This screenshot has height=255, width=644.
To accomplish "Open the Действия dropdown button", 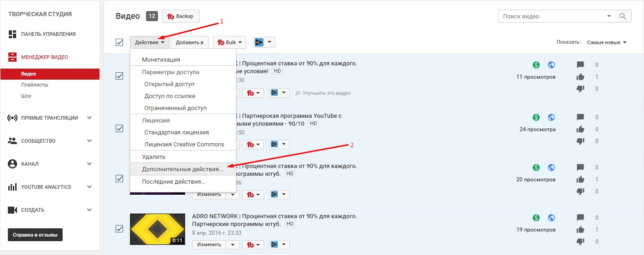I will click(150, 42).
